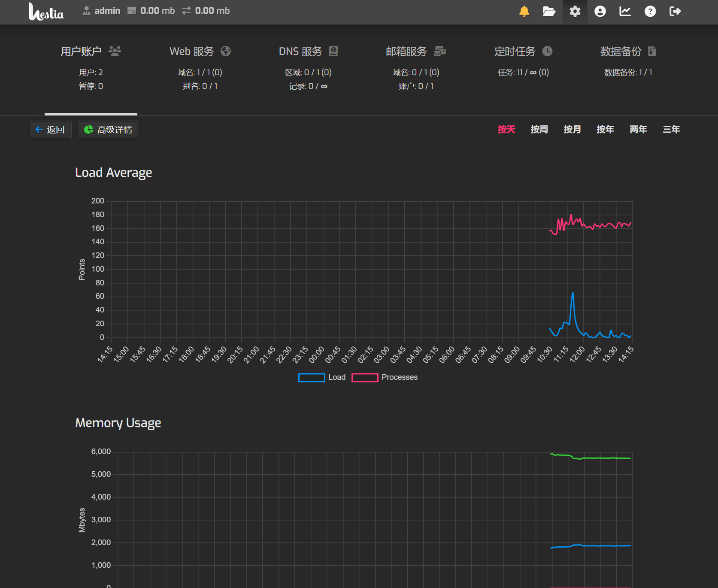Switch graph period to 按月
Viewport: 718px width, 588px height.
click(572, 129)
